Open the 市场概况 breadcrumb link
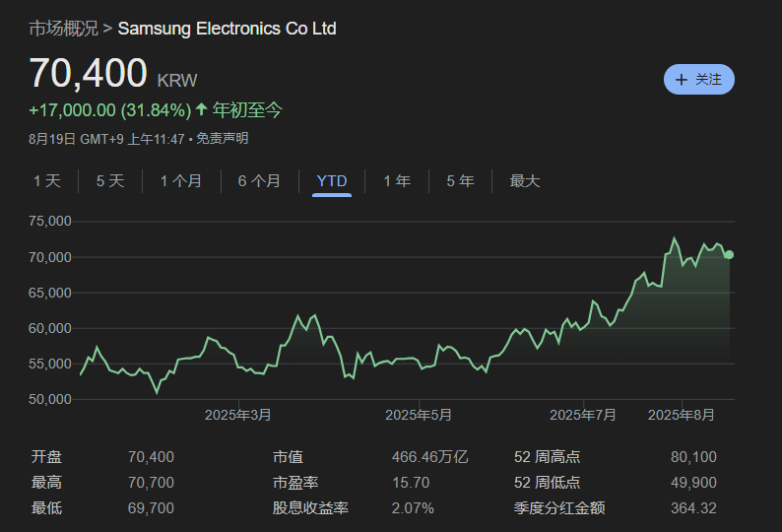The height and width of the screenshot is (532, 782). tap(63, 29)
